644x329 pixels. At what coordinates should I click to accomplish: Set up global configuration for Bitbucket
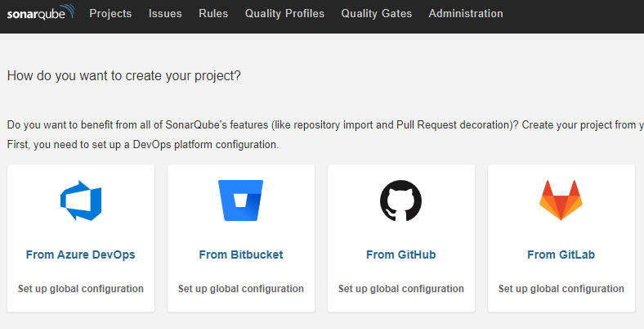pos(241,289)
